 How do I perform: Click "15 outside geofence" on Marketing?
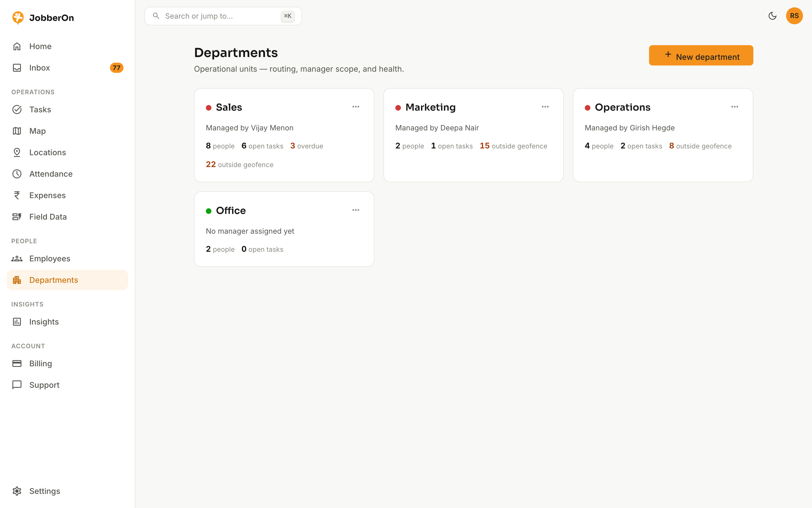coord(513,146)
